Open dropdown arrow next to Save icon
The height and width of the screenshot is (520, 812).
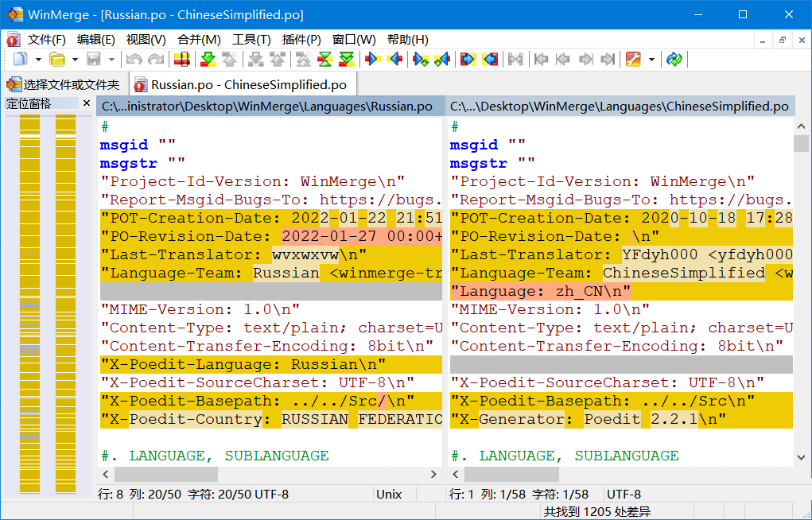(x=111, y=60)
